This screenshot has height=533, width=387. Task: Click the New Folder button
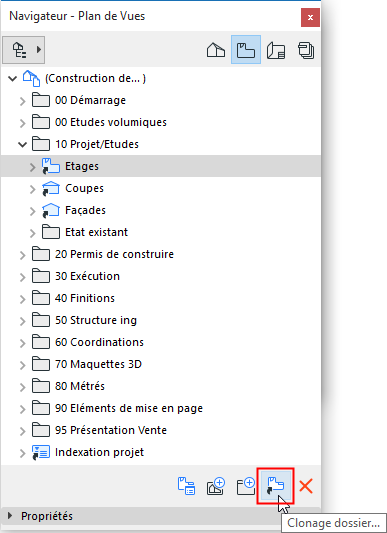[246, 486]
